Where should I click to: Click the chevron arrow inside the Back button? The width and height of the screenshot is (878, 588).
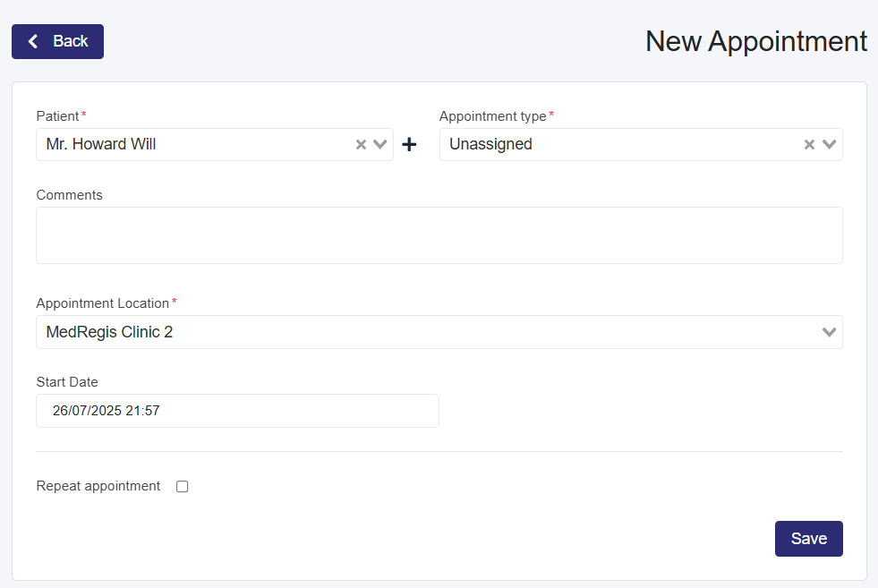pyautogui.click(x=33, y=41)
